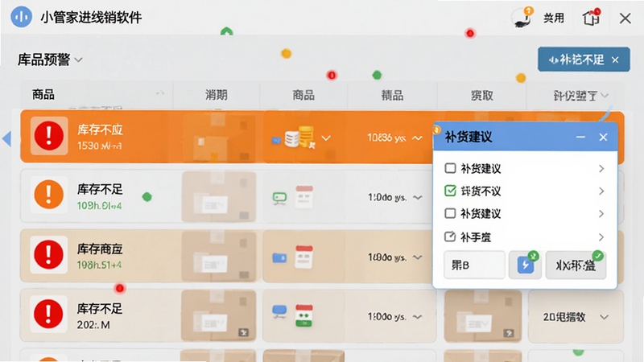Open the last column header dropdown chevron
Image resolution: width=644 pixels, height=362 pixels.
pyautogui.click(x=605, y=95)
